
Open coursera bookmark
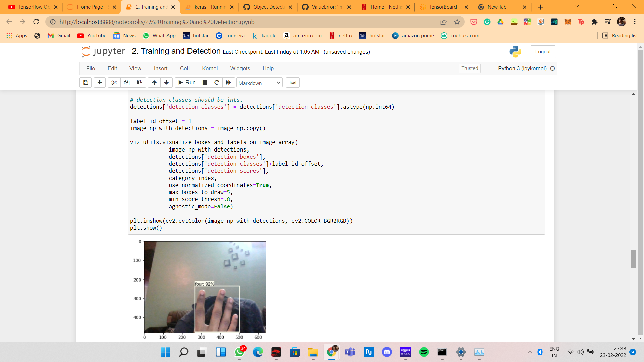(x=230, y=36)
